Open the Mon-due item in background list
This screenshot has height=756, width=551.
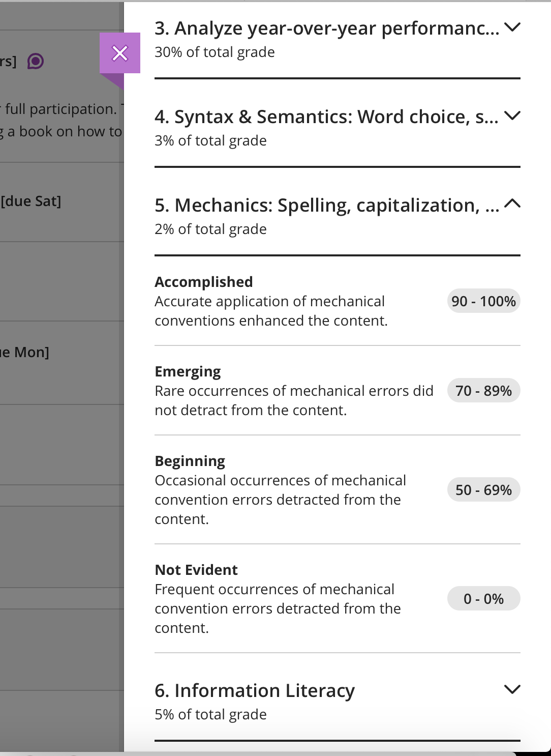click(x=24, y=352)
